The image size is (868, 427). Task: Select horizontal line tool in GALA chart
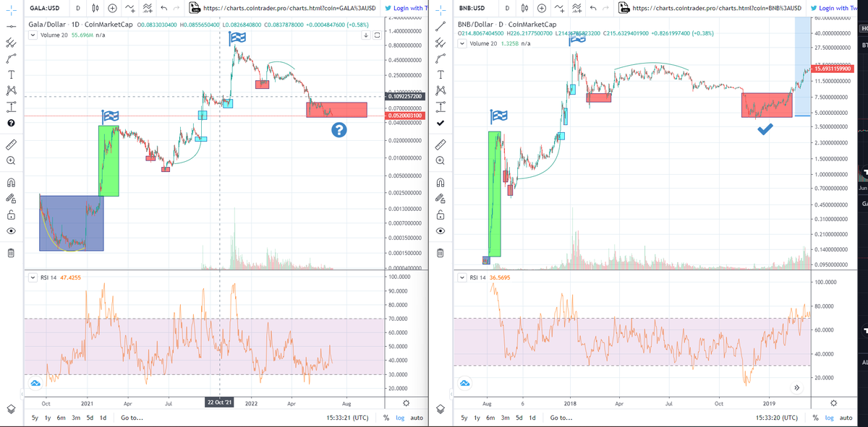(x=11, y=25)
